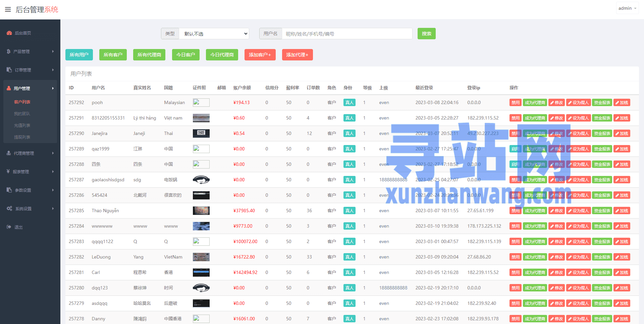
Task: Disable user pooh with 禁用 button
Action: pos(515,103)
